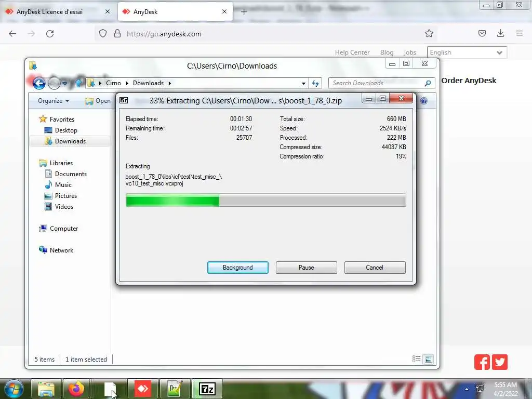
Task: Open Pictures library
Action: tap(61, 196)
